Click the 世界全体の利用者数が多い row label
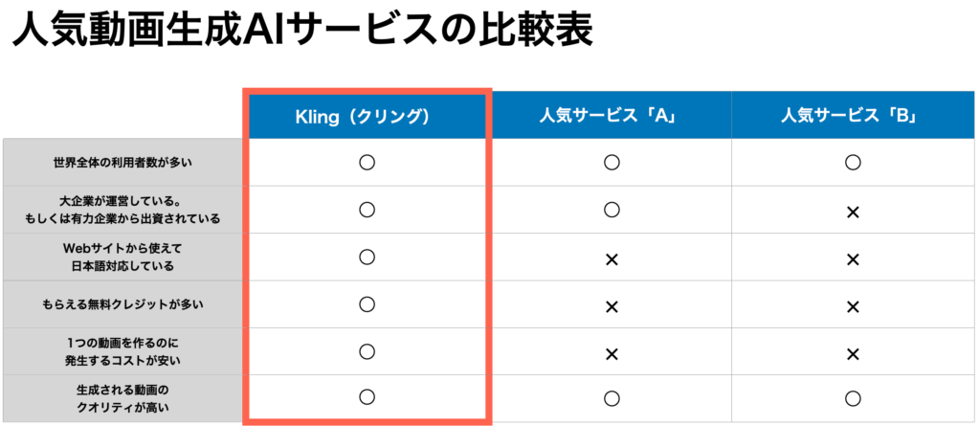 (x=123, y=163)
